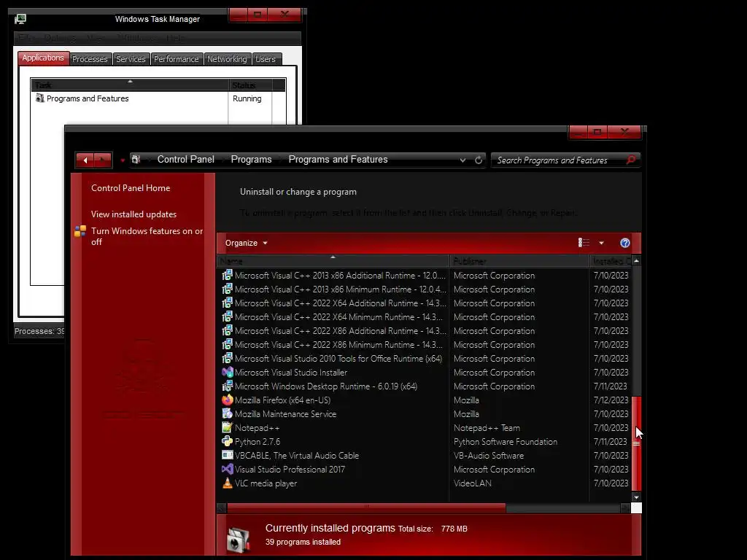The height and width of the screenshot is (560, 747).
Task: Click icon of Visual C++ 2013 x86 Additional Runtime
Action: tap(228, 275)
